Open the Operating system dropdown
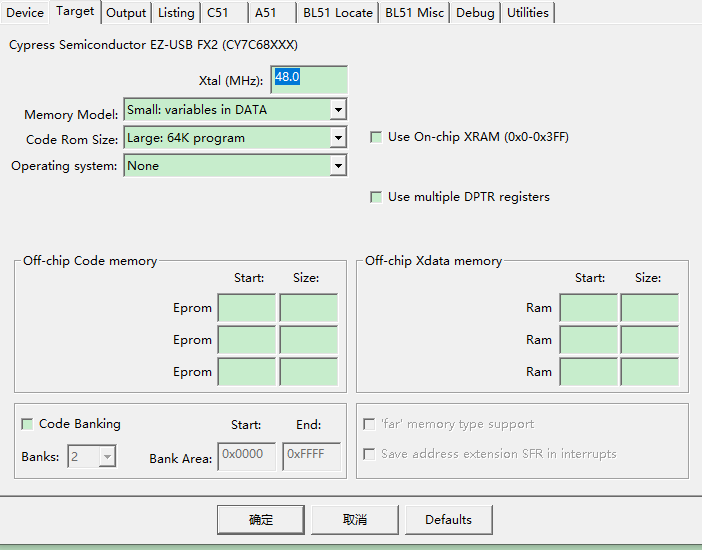The image size is (702, 550). click(235, 166)
